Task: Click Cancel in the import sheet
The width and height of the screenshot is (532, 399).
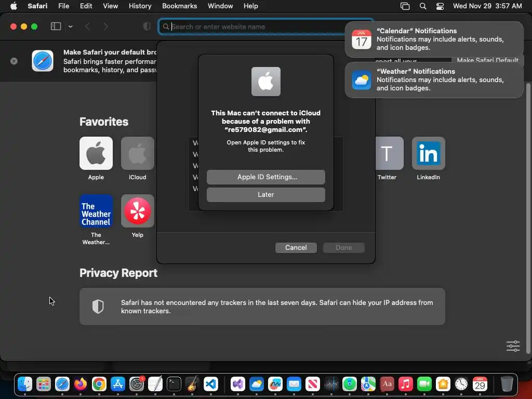Action: (x=296, y=247)
